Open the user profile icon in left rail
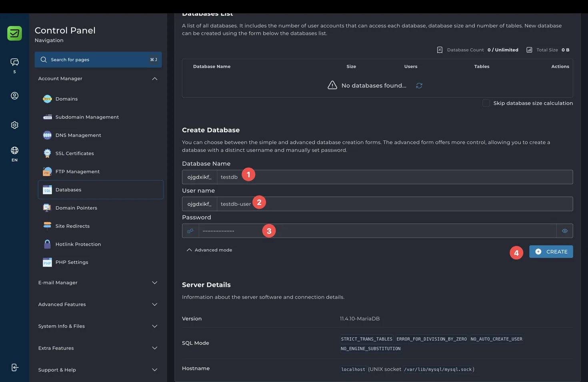Viewport: 588px width, 382px height. (x=14, y=95)
